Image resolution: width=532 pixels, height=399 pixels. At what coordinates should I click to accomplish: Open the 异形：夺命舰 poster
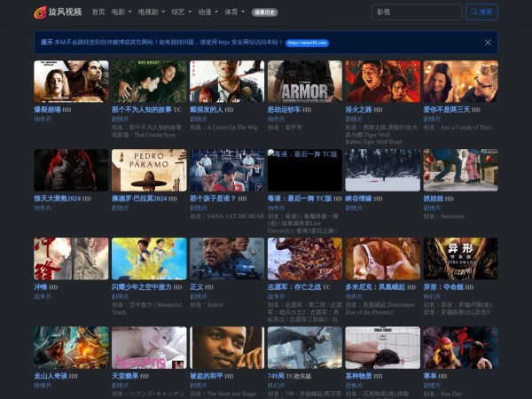tap(459, 259)
